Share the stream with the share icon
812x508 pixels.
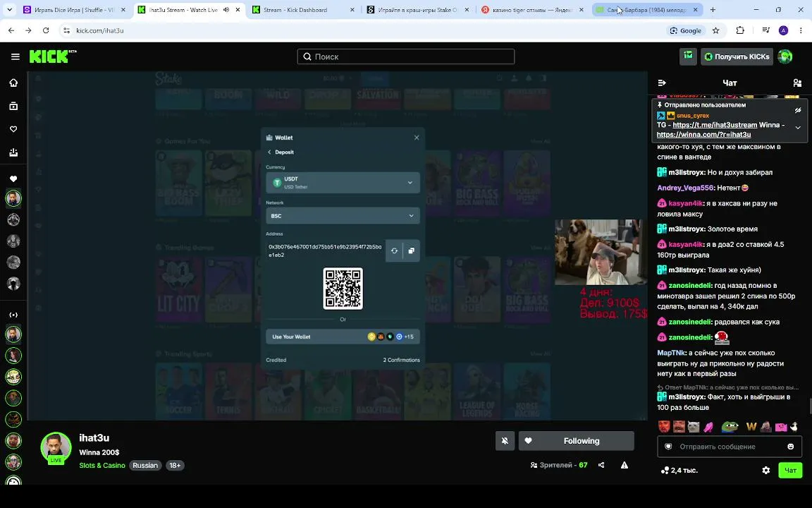pos(601,465)
